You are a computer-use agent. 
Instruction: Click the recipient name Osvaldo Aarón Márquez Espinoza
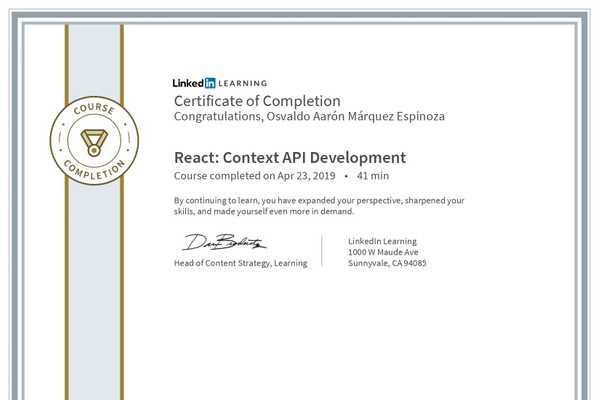pyautogui.click(x=355, y=116)
